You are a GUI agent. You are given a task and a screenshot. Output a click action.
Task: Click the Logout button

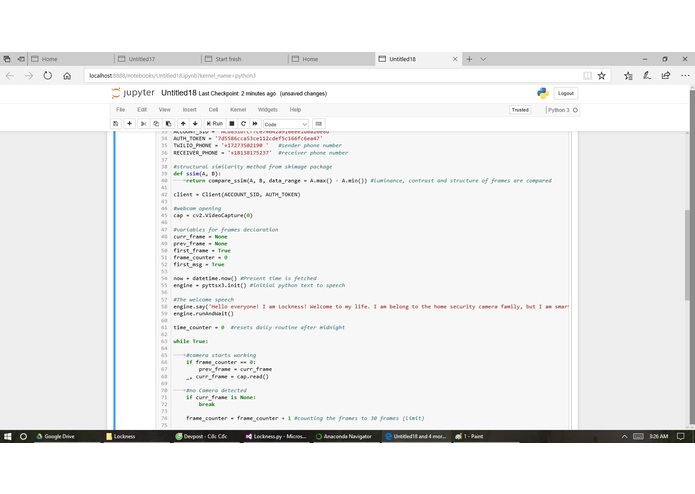pos(566,93)
